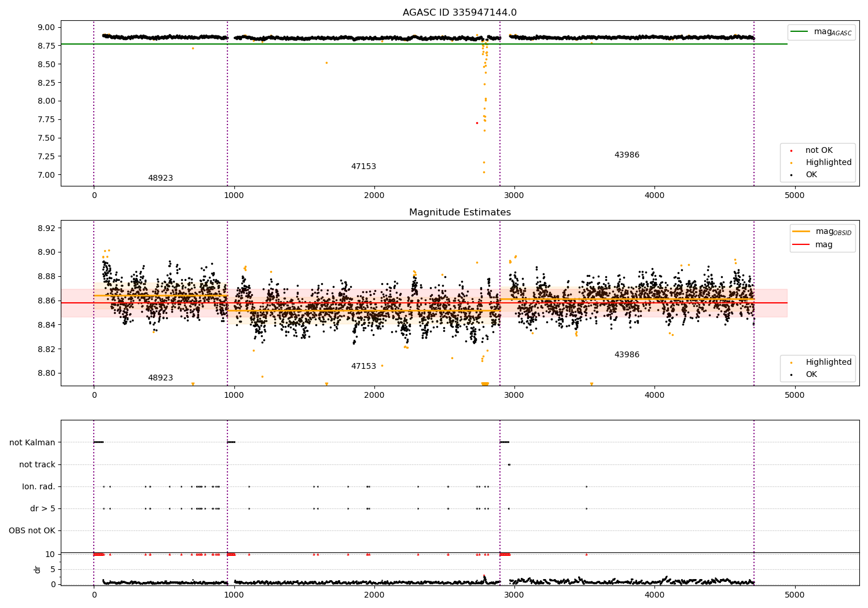Select the 'Ion. rad.' axis label
The height and width of the screenshot is (608, 868).
pos(39,487)
